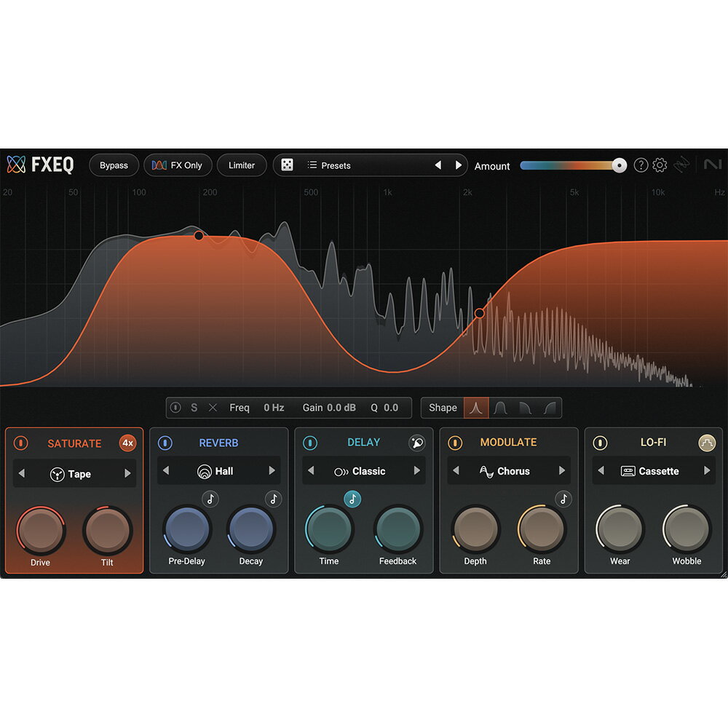
Task: Enable the Limiter button
Action: coord(242,165)
